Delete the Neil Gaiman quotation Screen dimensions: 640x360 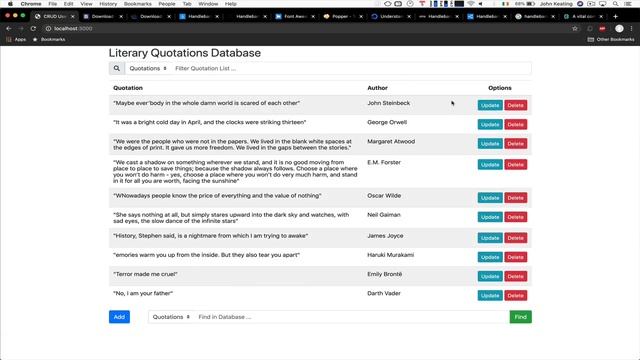tap(516, 217)
